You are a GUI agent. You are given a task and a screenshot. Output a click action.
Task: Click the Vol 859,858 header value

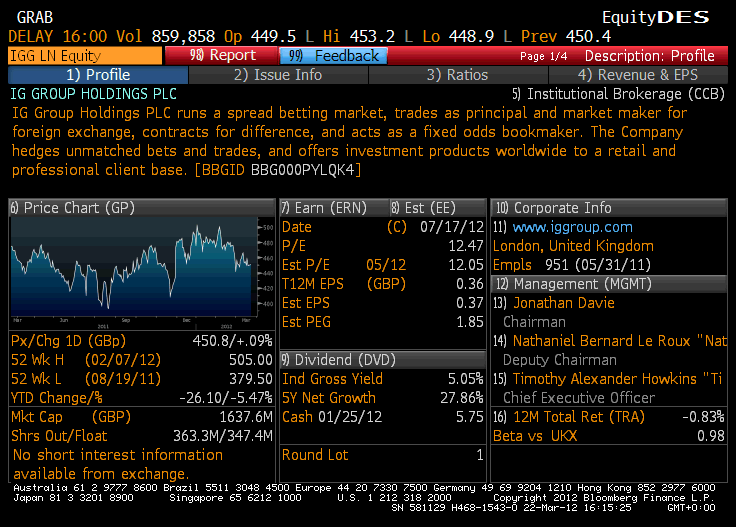(x=166, y=36)
